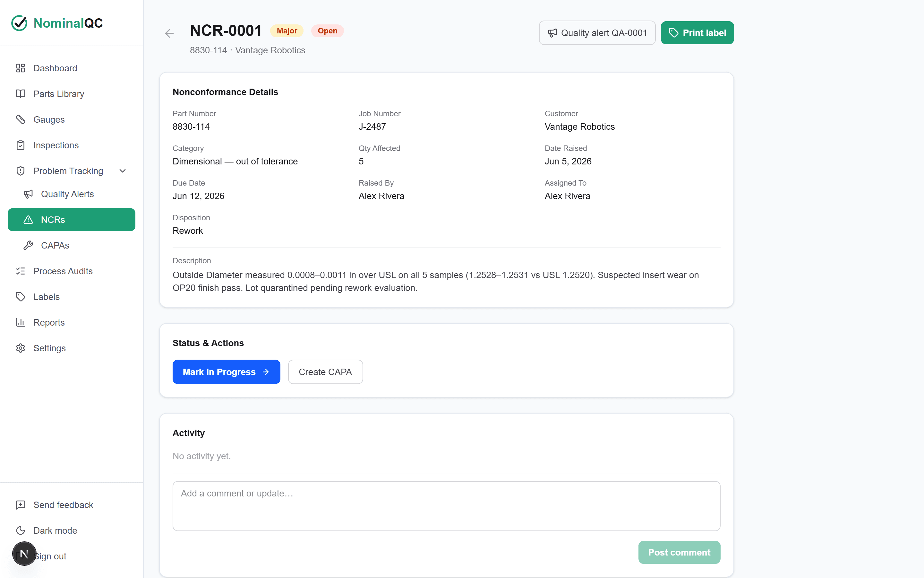Click the Inspections clipboard icon
This screenshot has height=578, width=924.
[21, 145]
